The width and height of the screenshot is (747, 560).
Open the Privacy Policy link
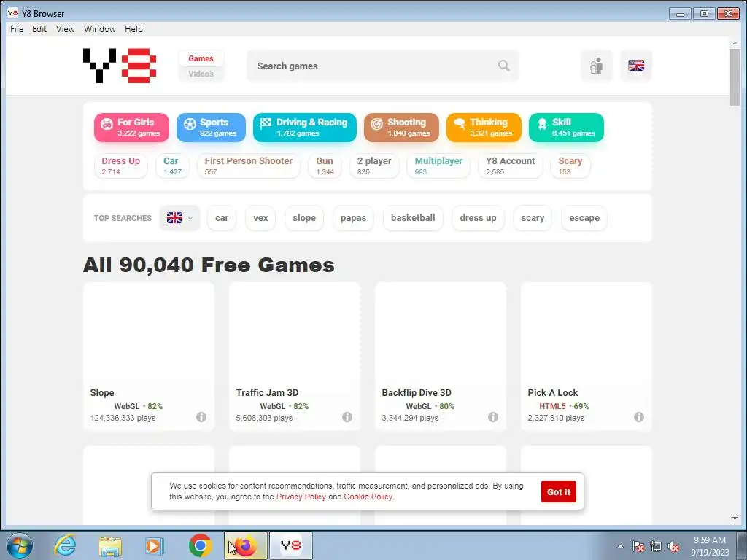coord(301,497)
